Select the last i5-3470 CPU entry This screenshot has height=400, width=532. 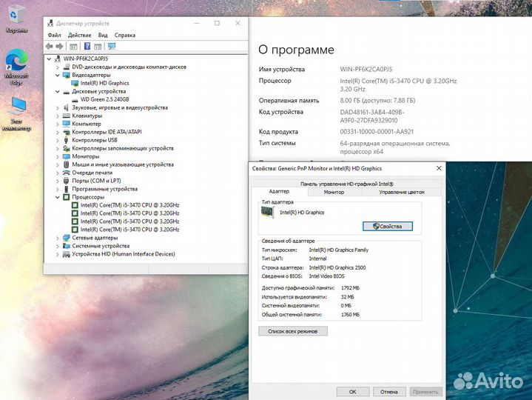[129, 230]
